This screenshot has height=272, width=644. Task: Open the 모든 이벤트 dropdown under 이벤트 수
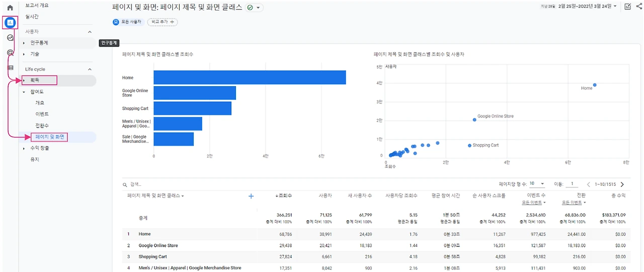pos(534,202)
